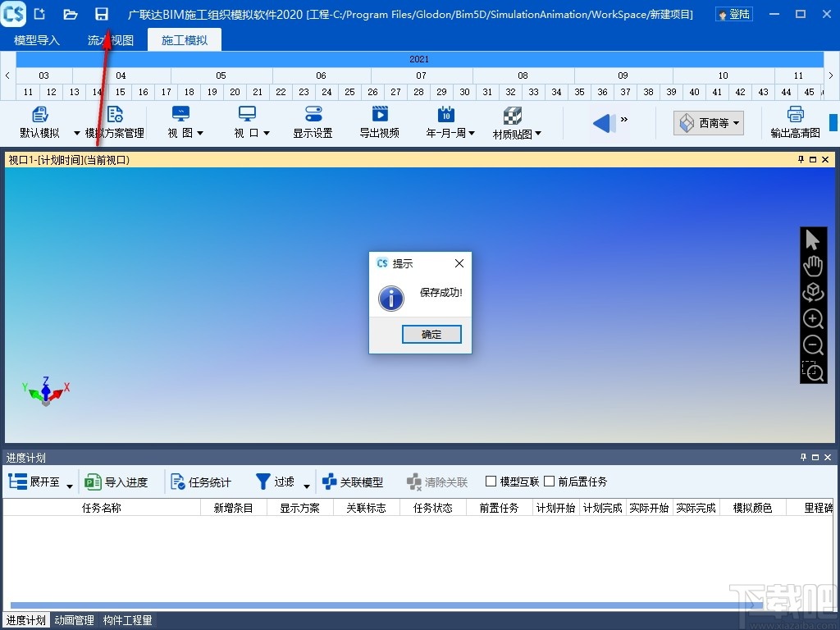Click week 22 on the timeline

281,92
